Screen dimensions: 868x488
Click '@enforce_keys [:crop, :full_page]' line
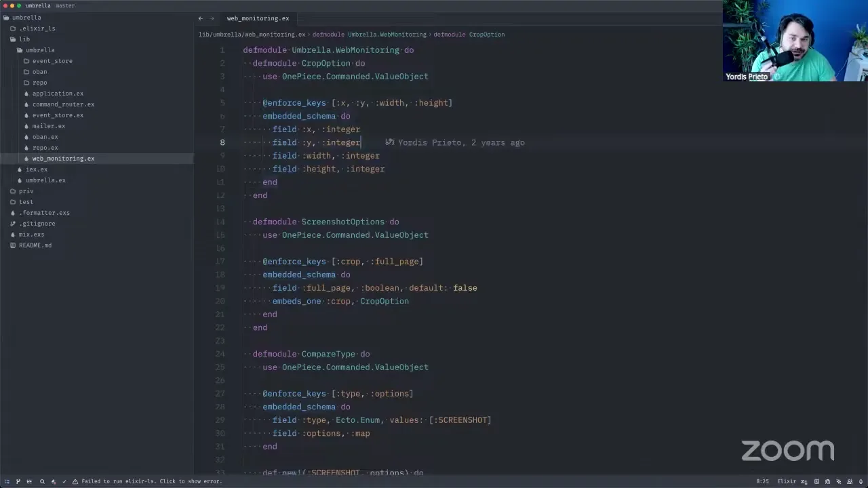pos(342,262)
